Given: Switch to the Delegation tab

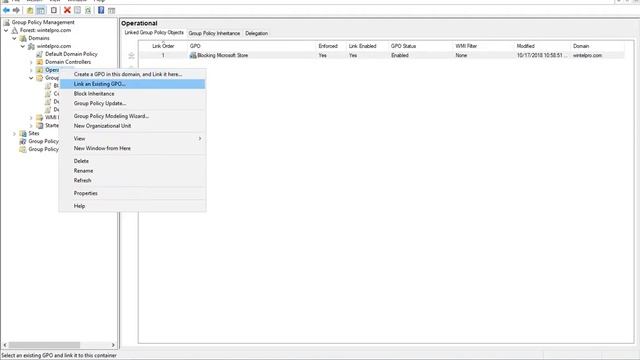Looking at the screenshot, I should [x=257, y=33].
